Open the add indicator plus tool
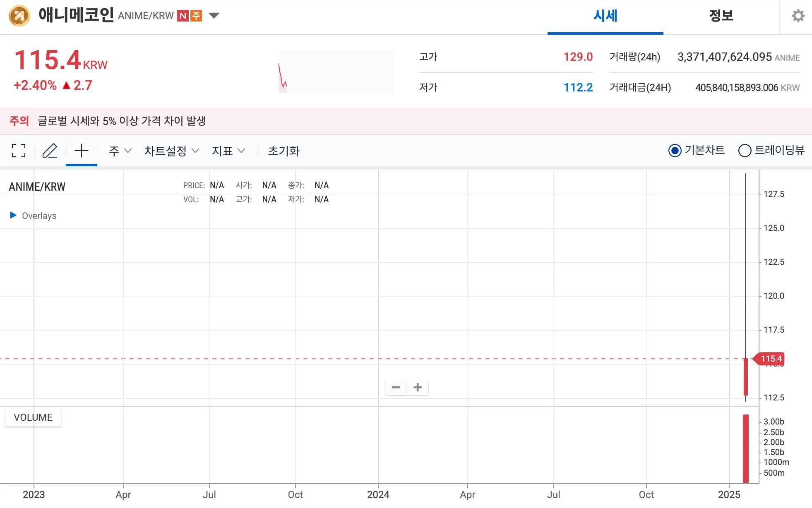Image resolution: width=812 pixels, height=508 pixels. pyautogui.click(x=81, y=151)
